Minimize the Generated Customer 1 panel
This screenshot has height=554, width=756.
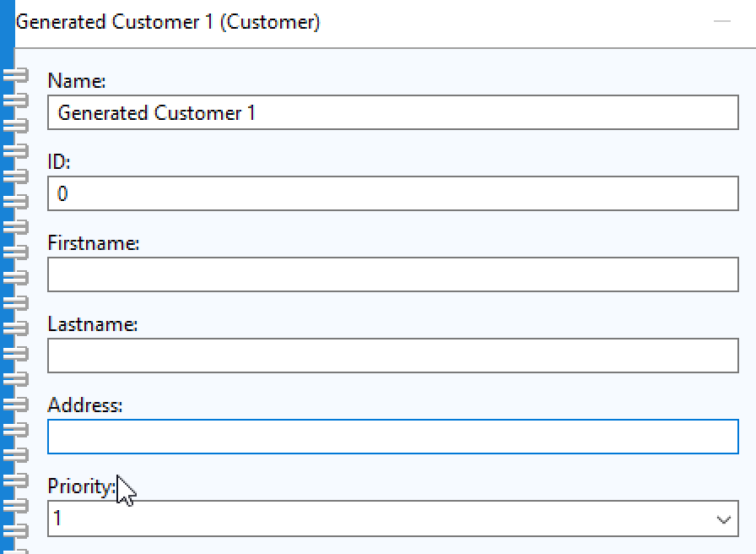[x=721, y=21]
